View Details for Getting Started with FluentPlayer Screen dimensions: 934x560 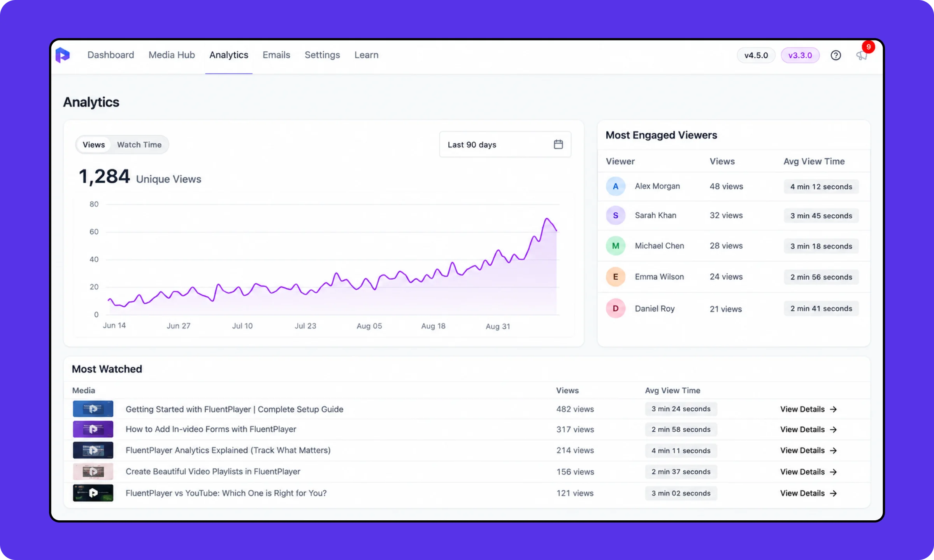click(808, 409)
